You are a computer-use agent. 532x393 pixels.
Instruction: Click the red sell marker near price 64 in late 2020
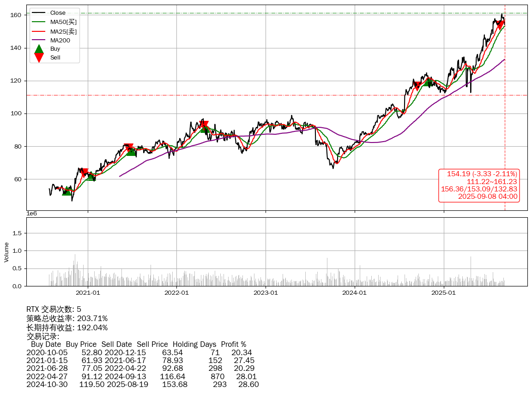(85, 173)
